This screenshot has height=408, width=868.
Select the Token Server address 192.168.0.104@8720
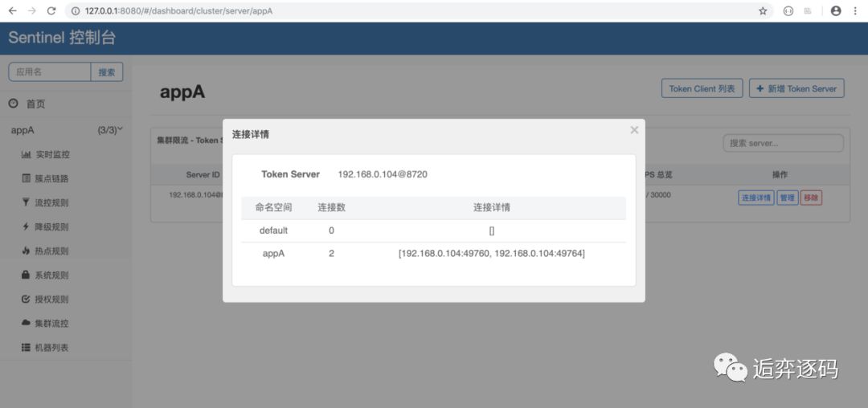[383, 174]
